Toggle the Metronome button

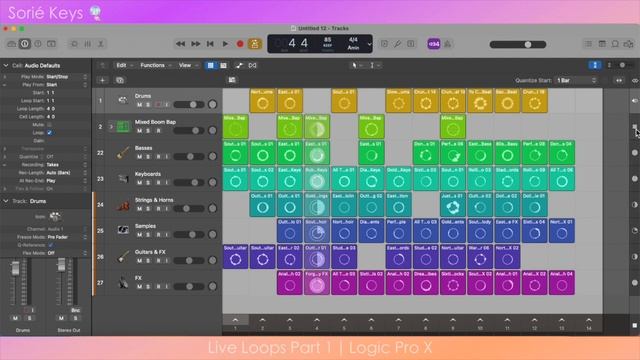[x=448, y=44]
